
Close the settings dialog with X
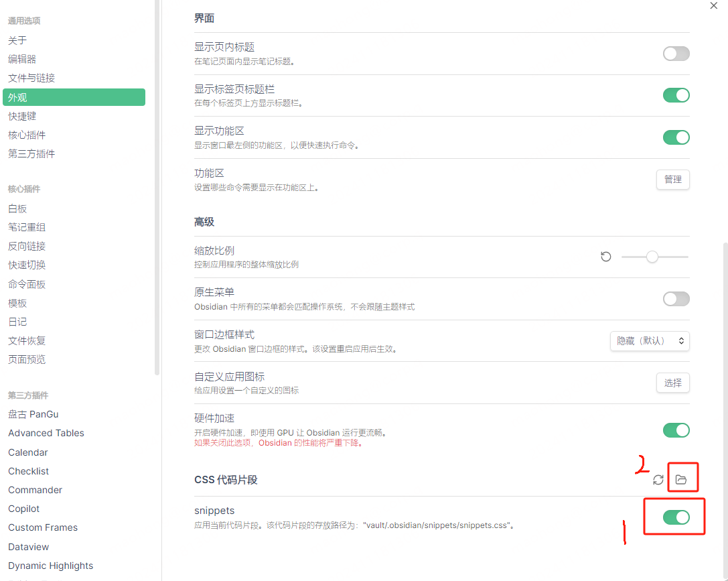[713, 5]
